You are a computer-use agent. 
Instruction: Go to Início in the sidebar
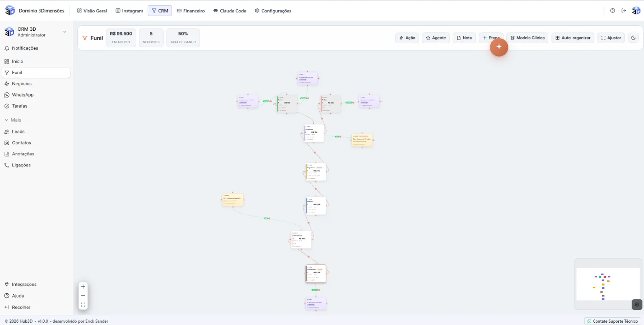[x=36, y=61]
